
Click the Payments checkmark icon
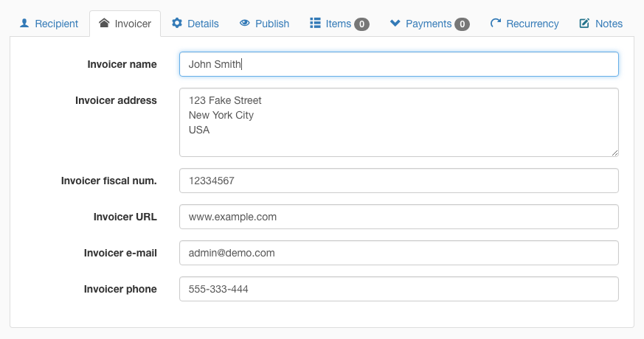click(395, 23)
